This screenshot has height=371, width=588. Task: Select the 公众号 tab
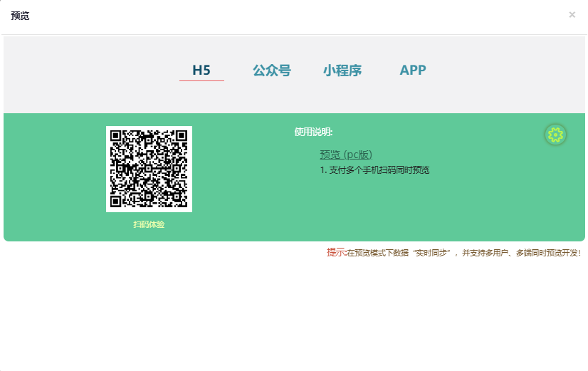point(271,70)
